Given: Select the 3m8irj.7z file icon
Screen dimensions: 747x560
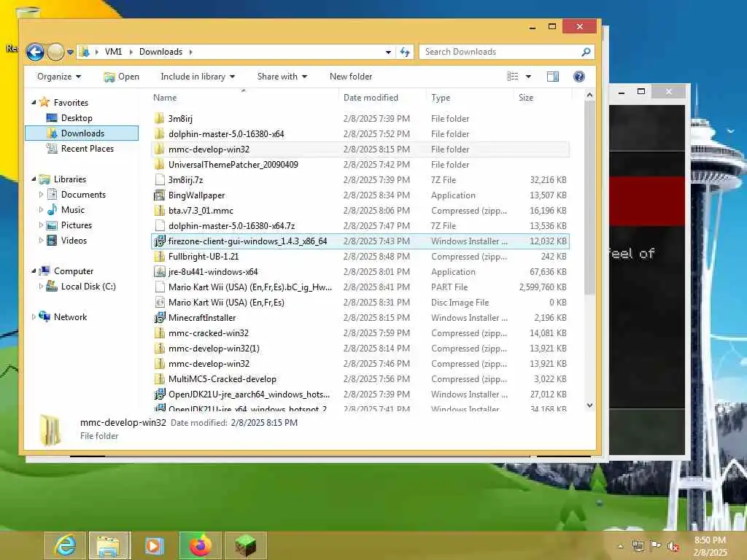Looking at the screenshot, I should [x=160, y=179].
